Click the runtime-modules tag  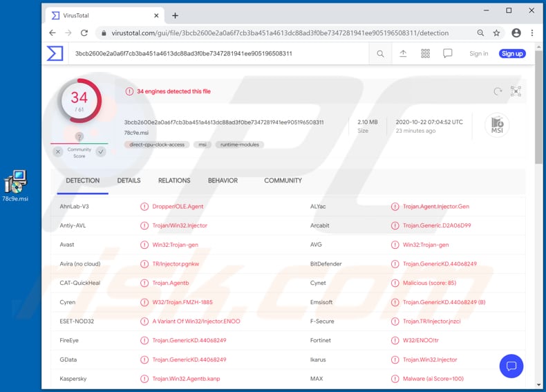(x=240, y=144)
